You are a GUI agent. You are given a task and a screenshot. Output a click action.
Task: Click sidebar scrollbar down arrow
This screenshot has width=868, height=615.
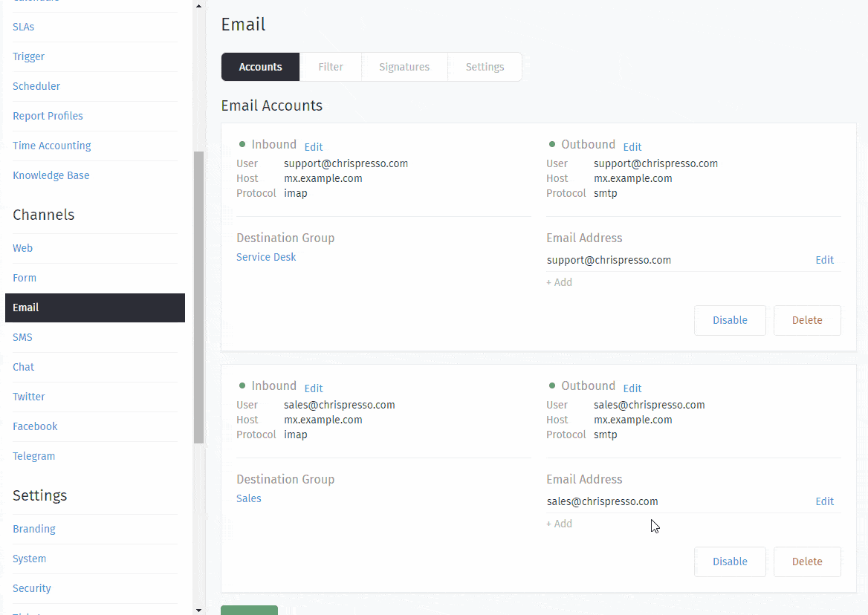[x=198, y=610]
